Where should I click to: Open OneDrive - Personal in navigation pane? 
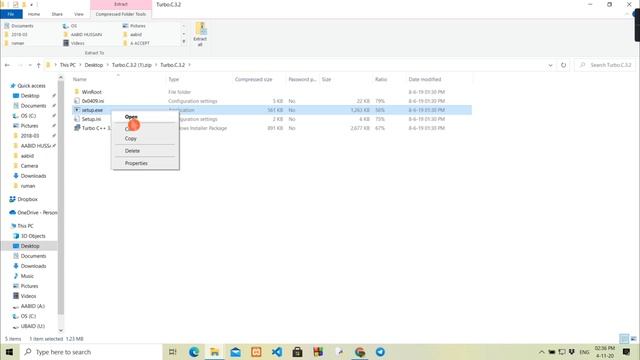(37, 212)
